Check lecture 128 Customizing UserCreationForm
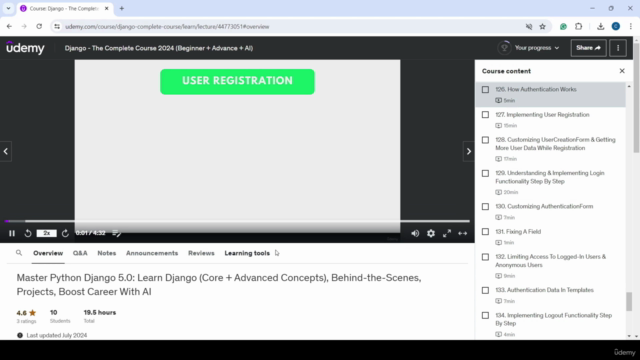The height and width of the screenshot is (360, 640). 485,140
